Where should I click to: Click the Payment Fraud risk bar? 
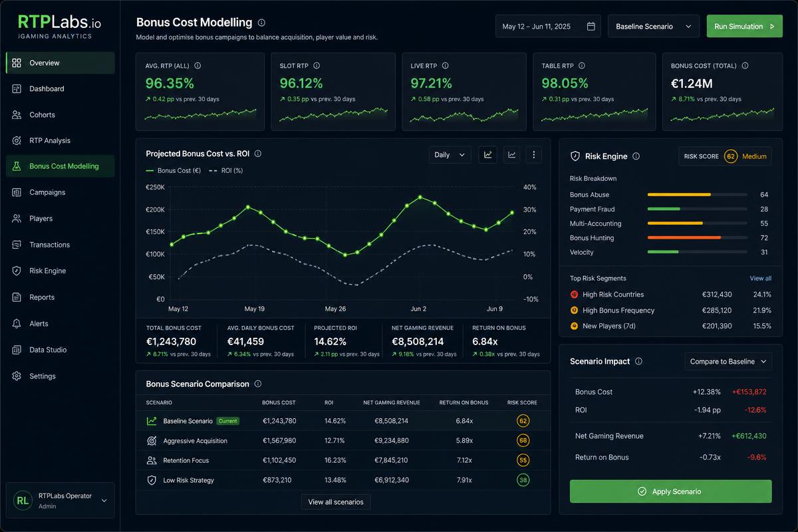coord(697,209)
